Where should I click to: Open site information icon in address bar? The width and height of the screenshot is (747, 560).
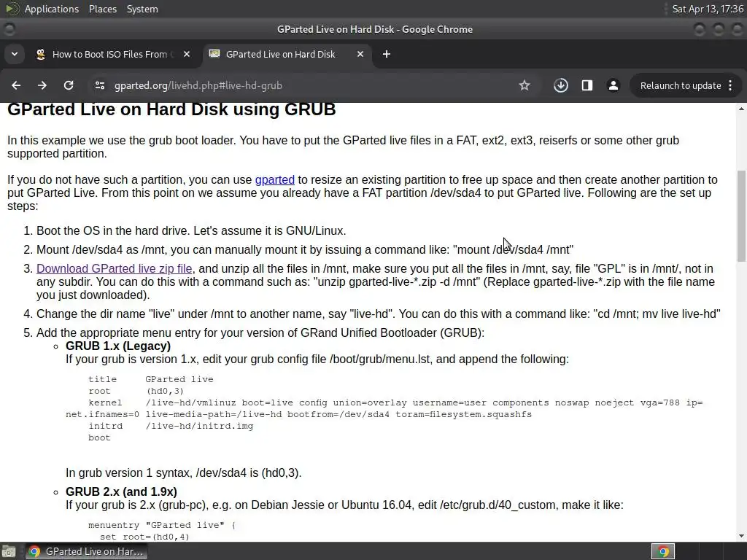tap(99, 85)
